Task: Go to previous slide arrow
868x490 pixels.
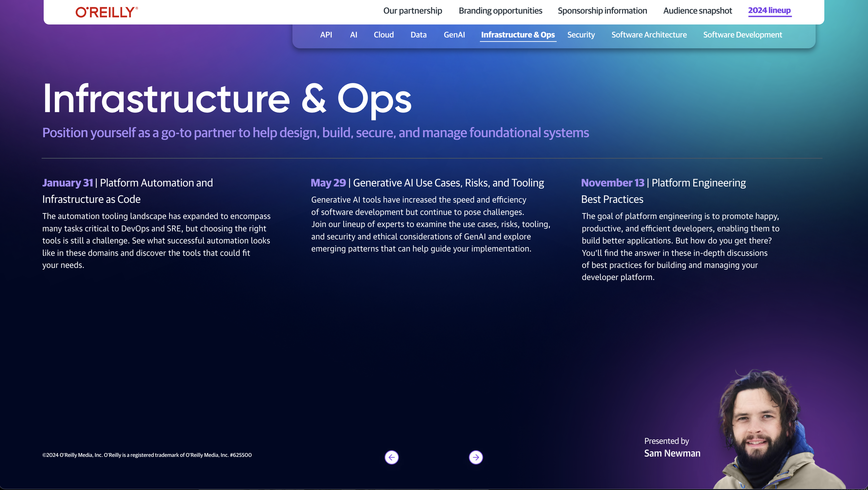Action: (x=392, y=457)
